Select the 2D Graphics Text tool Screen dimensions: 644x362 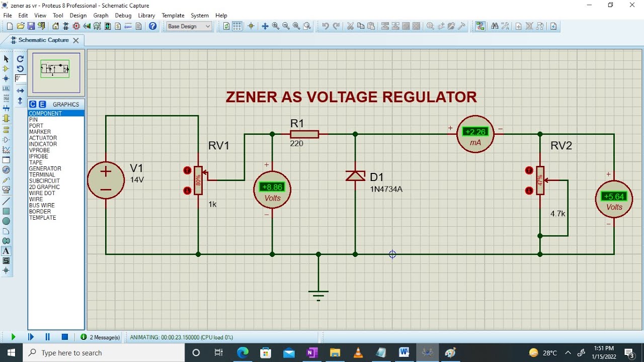(x=6, y=251)
